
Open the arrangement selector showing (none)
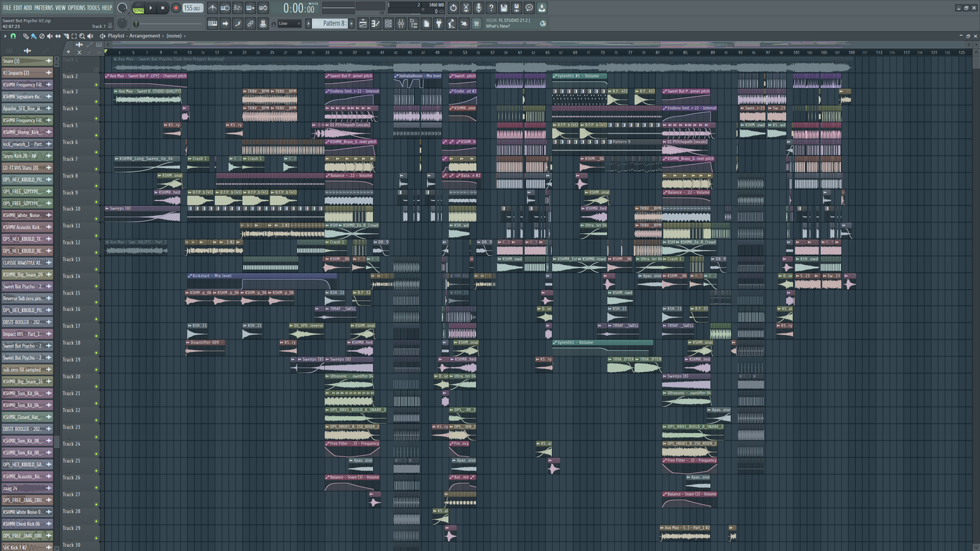[x=174, y=36]
